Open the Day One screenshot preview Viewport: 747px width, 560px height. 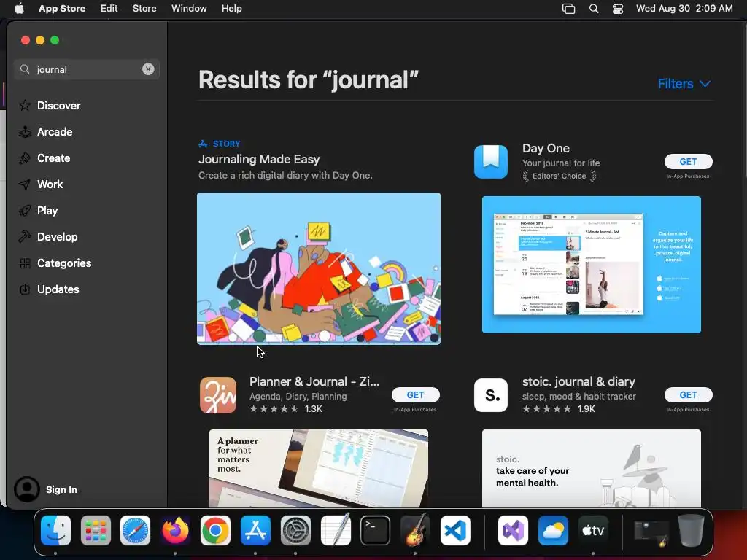tap(591, 264)
